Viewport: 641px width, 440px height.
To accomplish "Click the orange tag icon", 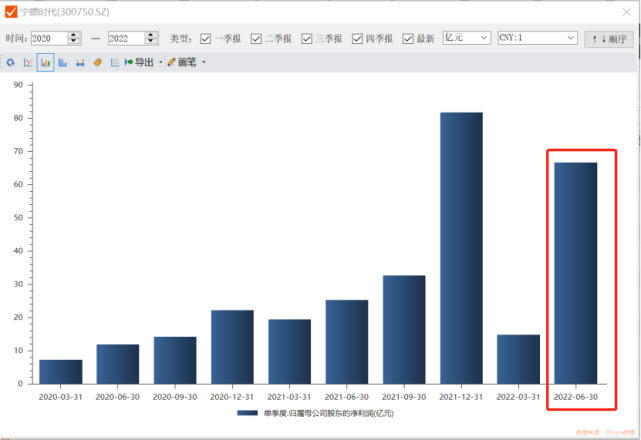I will pos(97,62).
